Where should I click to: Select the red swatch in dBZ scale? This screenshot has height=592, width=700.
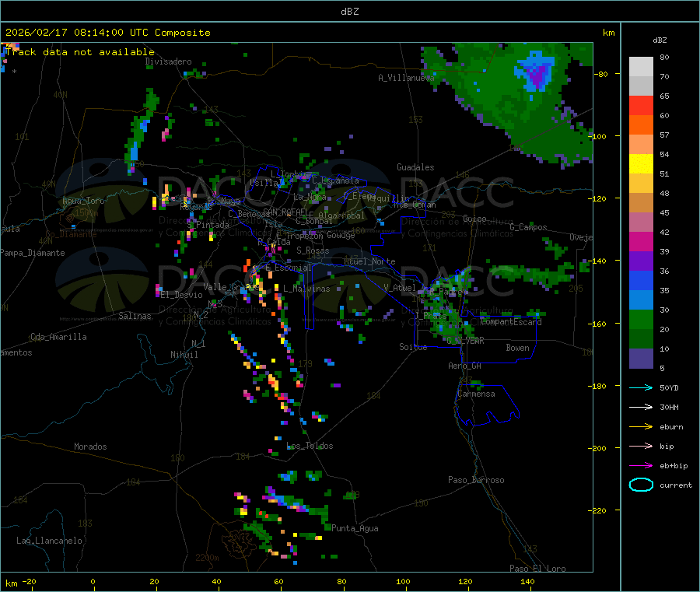(641, 105)
